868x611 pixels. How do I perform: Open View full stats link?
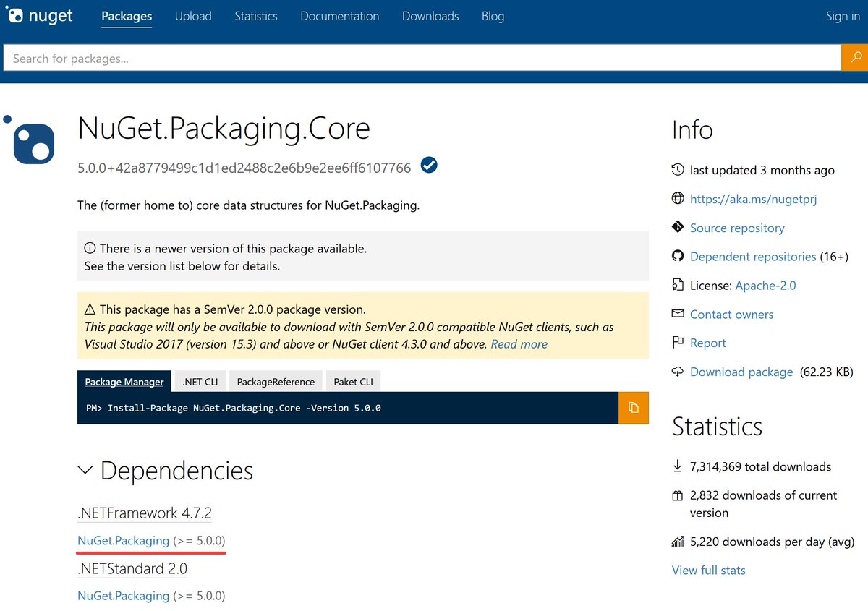coord(709,571)
